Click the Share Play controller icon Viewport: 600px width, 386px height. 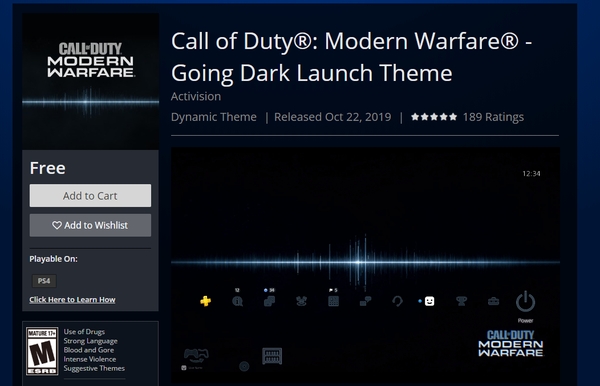coord(196,355)
